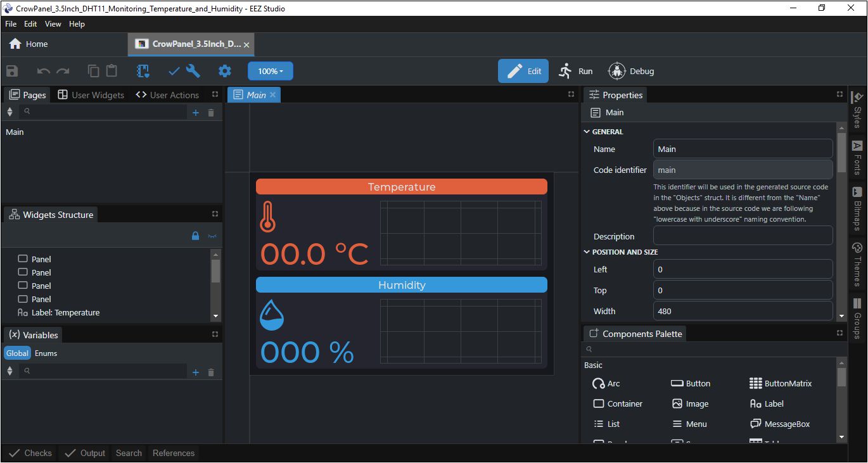Viewport: 868px width, 463px height.
Task: Click the Description input field
Action: 743,236
